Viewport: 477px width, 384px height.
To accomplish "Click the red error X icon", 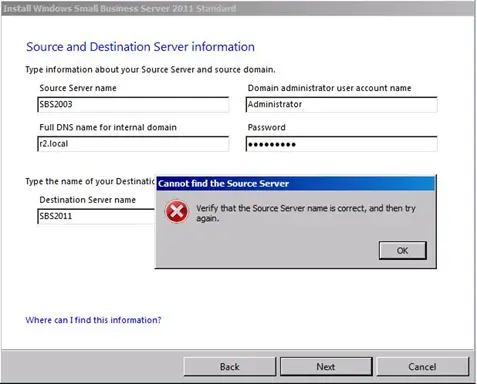I will coord(177,212).
